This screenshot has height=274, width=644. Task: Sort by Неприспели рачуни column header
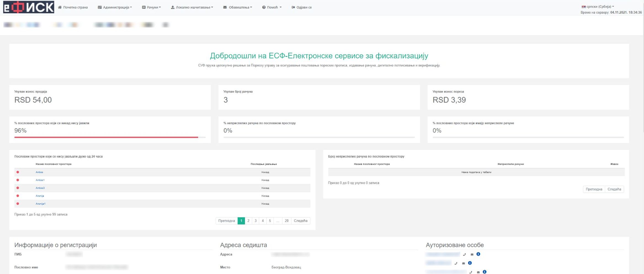tap(510, 164)
